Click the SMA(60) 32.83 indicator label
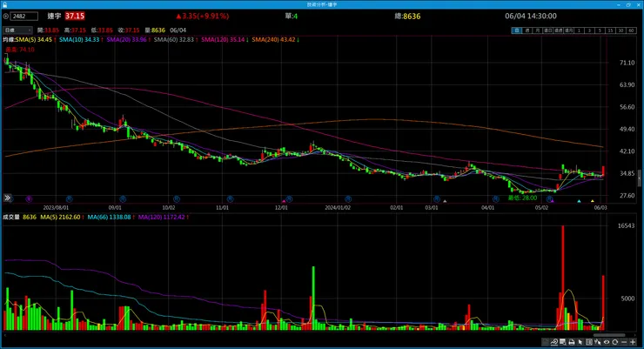Image resolution: width=644 pixels, height=349 pixels. pos(176,40)
